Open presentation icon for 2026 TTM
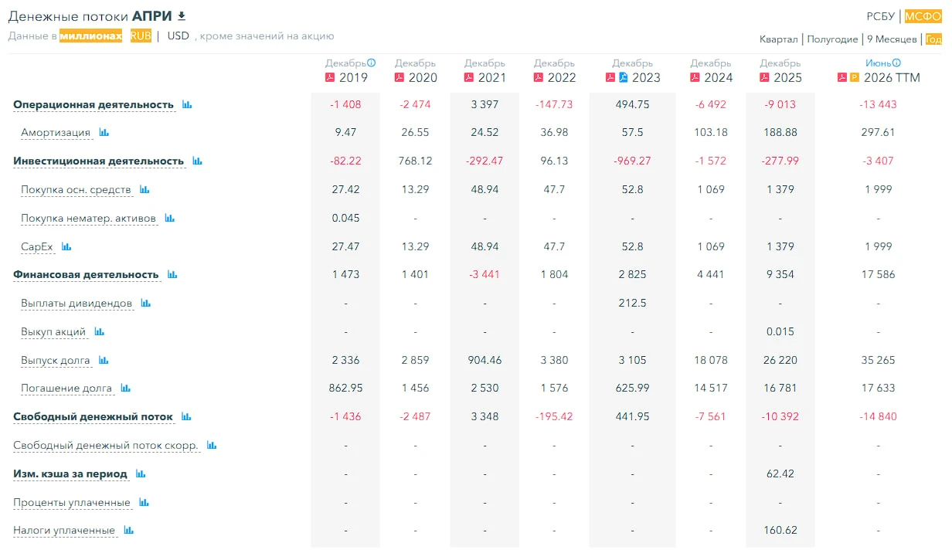Screen dimensions: 952x560 point(855,77)
